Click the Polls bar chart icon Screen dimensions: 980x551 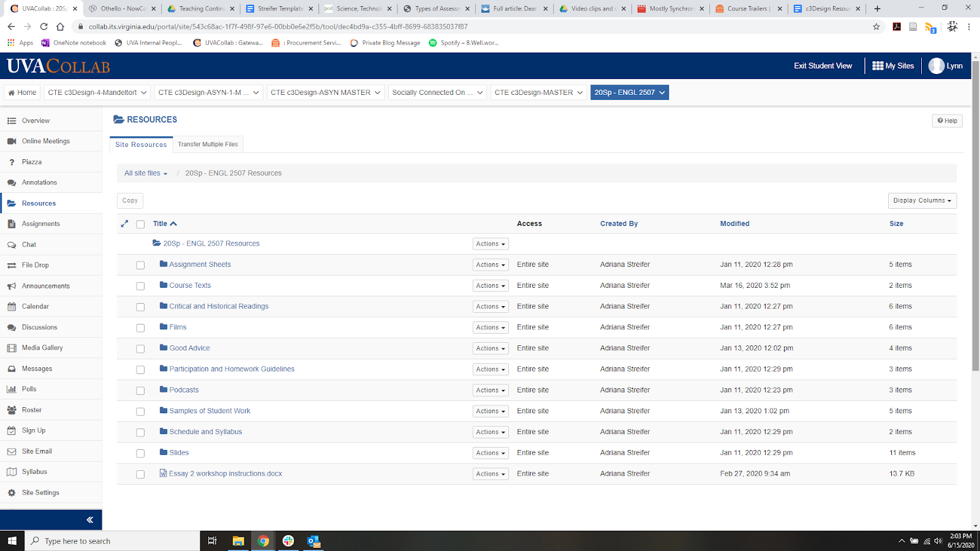[12, 389]
